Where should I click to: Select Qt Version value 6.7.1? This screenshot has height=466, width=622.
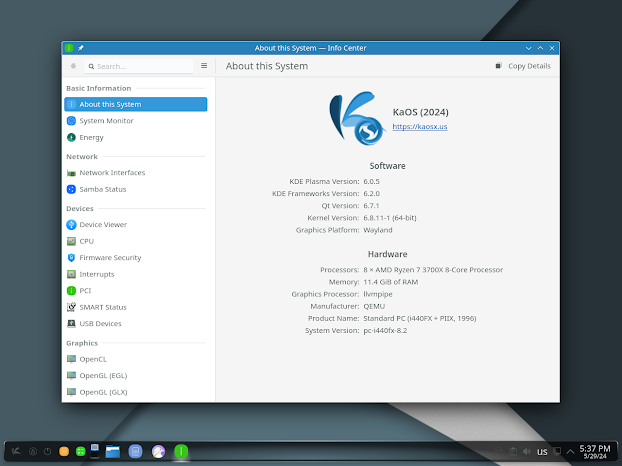pos(371,206)
